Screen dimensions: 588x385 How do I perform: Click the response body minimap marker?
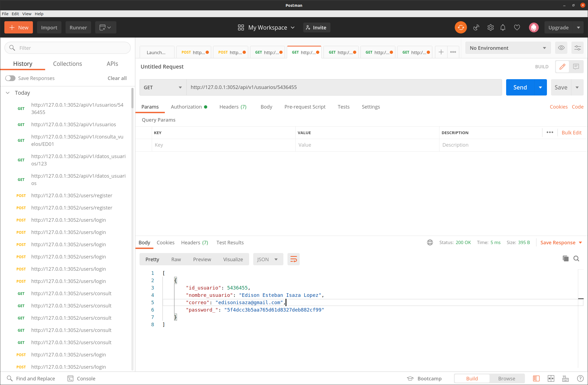click(581, 299)
